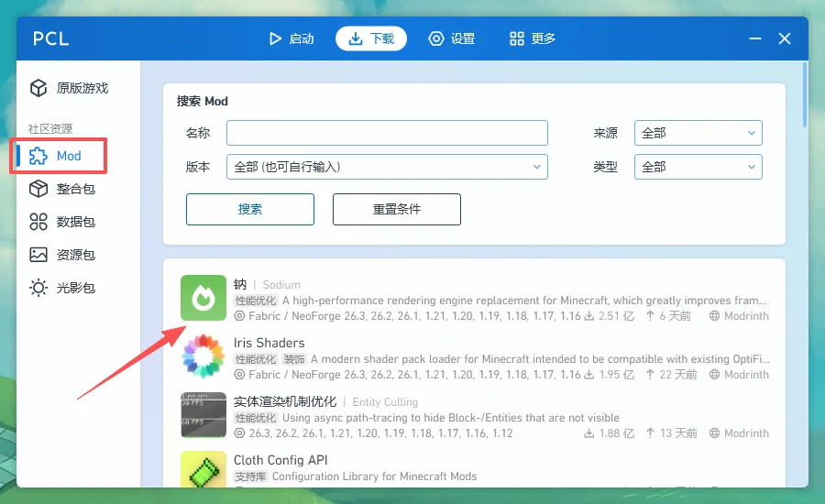The height and width of the screenshot is (504, 825).
Task: Open the Sodium mod green flame thumbnail
Action: click(x=203, y=298)
